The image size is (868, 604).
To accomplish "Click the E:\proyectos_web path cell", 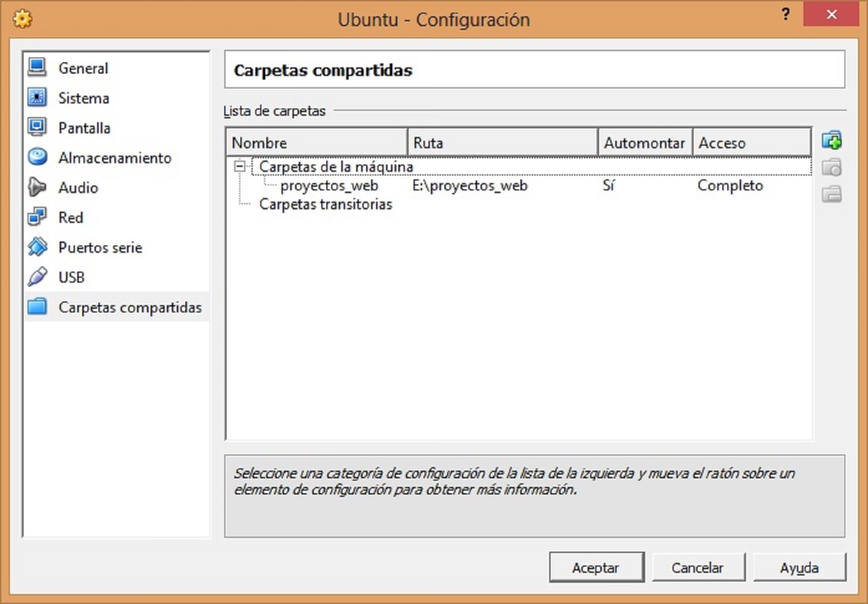I will pyautogui.click(x=470, y=185).
